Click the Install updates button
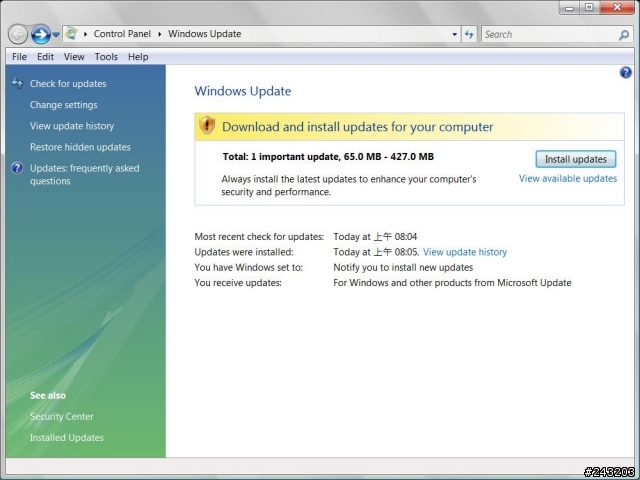This screenshot has width=640, height=480. pyautogui.click(x=576, y=159)
